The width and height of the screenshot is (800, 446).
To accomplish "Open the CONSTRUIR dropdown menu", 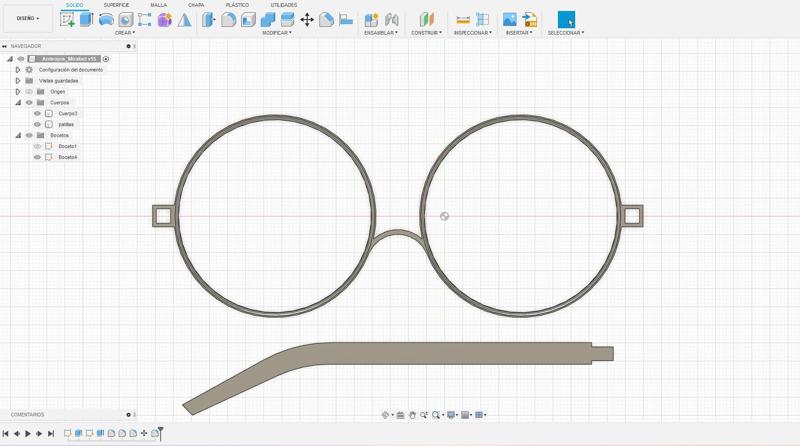I will [x=427, y=33].
